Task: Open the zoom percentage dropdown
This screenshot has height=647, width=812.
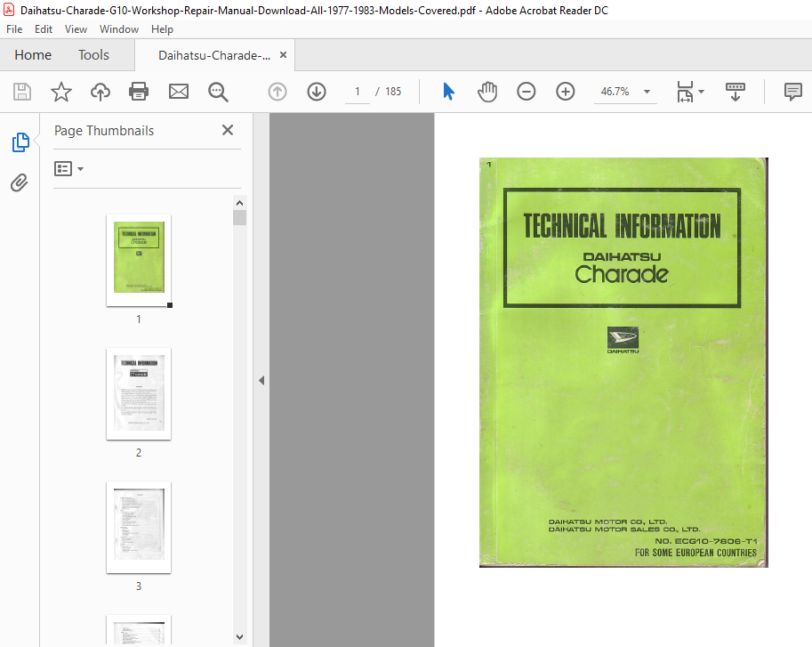Action: point(647,92)
